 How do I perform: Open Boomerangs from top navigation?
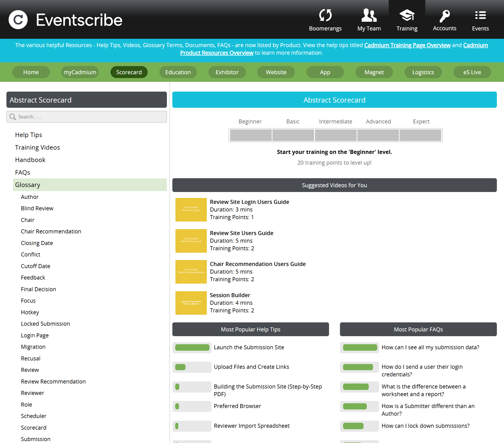tap(325, 20)
